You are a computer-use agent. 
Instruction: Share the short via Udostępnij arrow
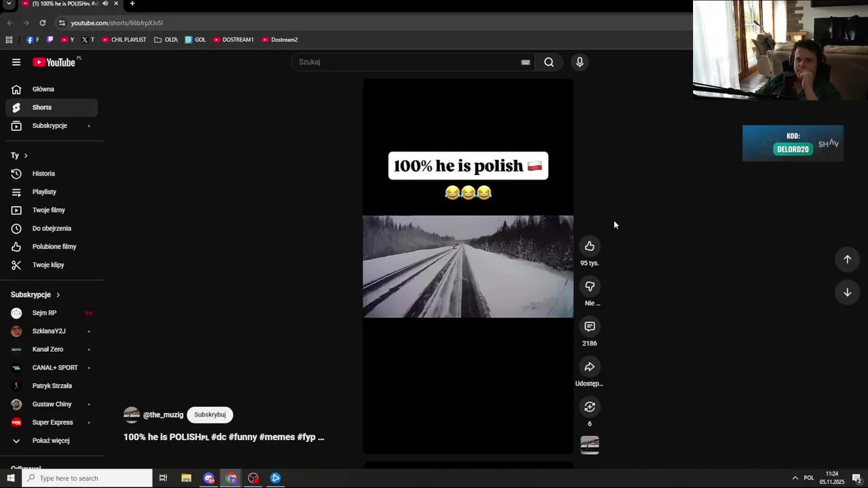[x=590, y=367]
